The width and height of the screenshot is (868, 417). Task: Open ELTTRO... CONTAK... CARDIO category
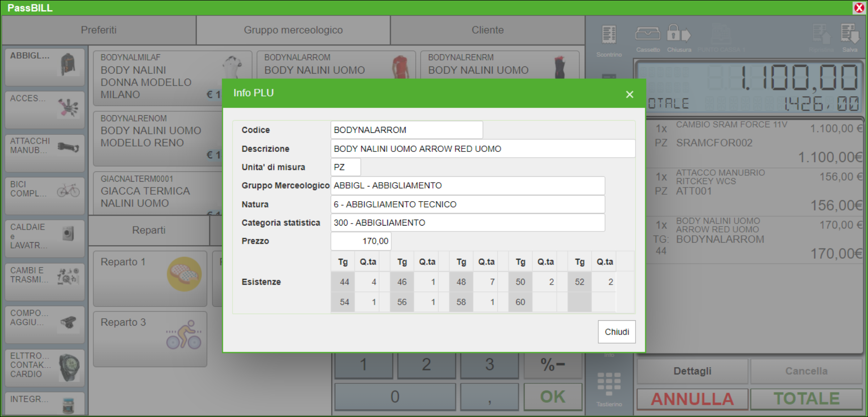tap(45, 367)
